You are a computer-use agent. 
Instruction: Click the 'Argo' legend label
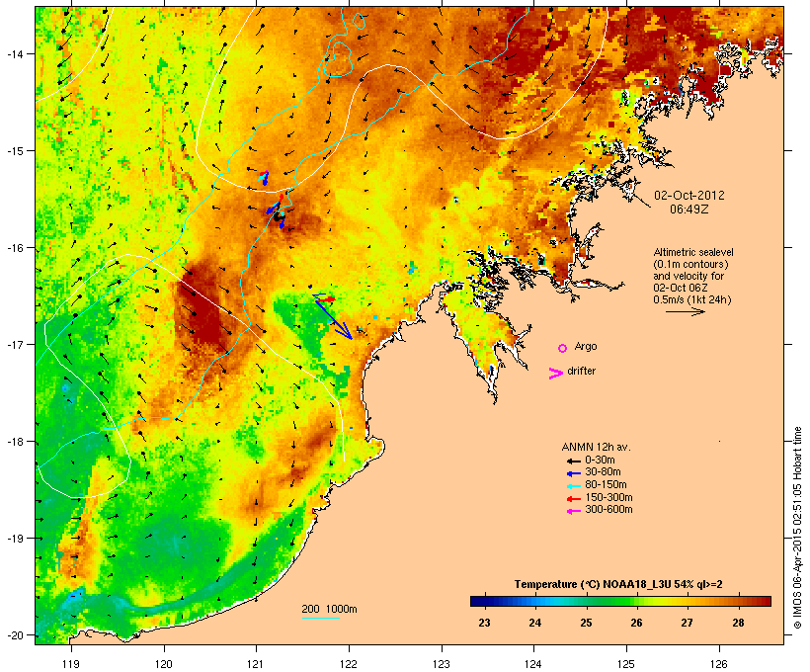(586, 346)
